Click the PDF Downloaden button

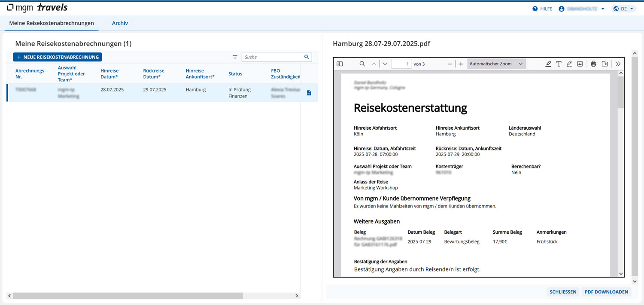606,292
